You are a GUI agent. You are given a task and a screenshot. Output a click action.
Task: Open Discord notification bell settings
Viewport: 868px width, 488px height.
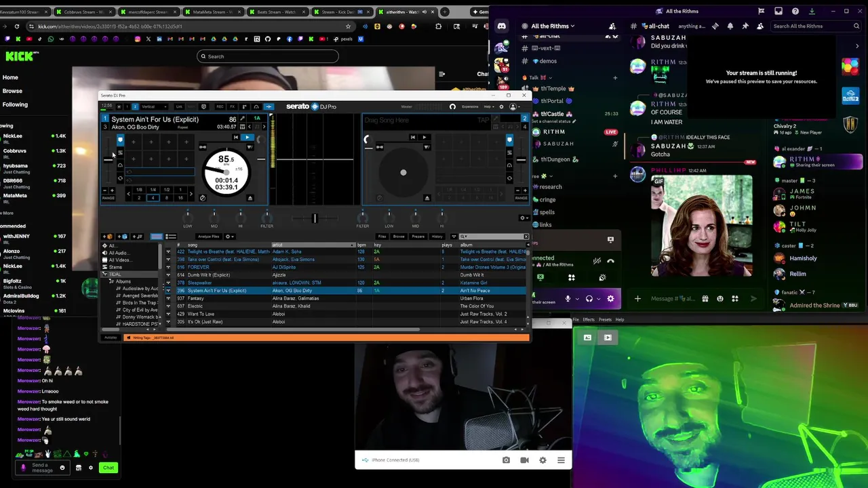click(x=730, y=26)
